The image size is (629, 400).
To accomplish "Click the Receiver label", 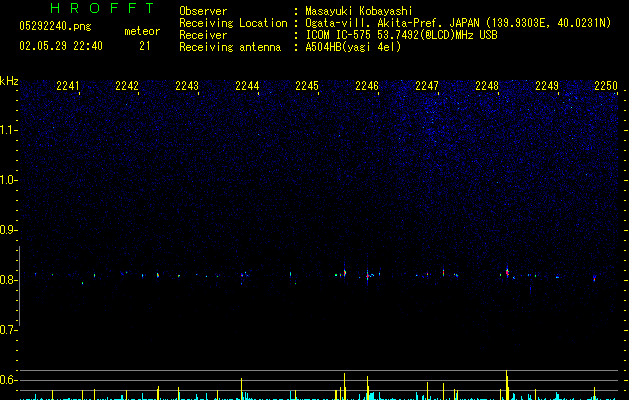I will pyautogui.click(x=203, y=35).
